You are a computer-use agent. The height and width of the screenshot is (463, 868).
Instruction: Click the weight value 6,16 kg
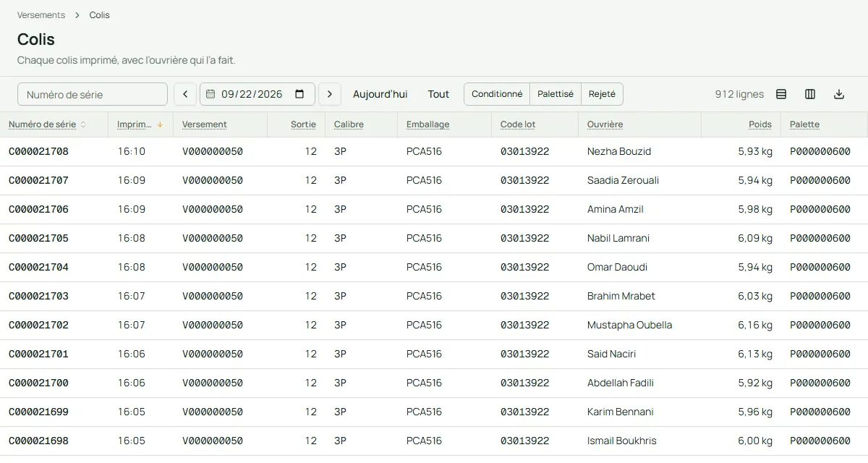tap(755, 326)
